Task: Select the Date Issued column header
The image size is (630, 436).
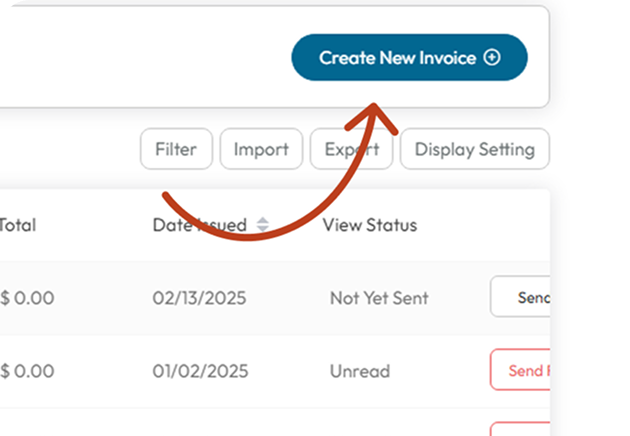Action: click(199, 225)
